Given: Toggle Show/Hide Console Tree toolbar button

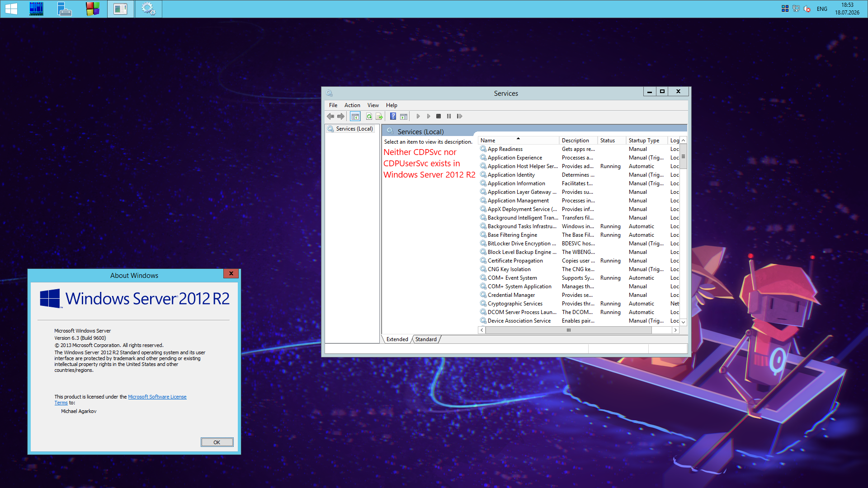Looking at the screenshot, I should click(355, 117).
